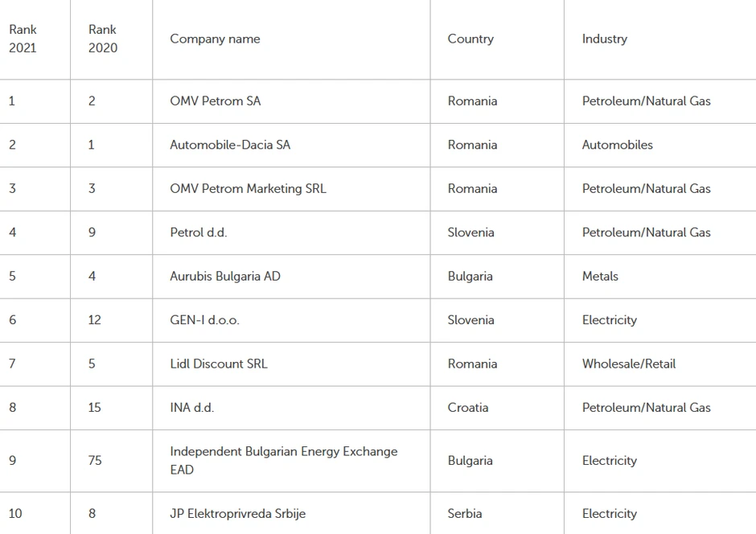This screenshot has width=756, height=534.
Task: Click the Lidl Discount SRL entry
Action: click(218, 364)
